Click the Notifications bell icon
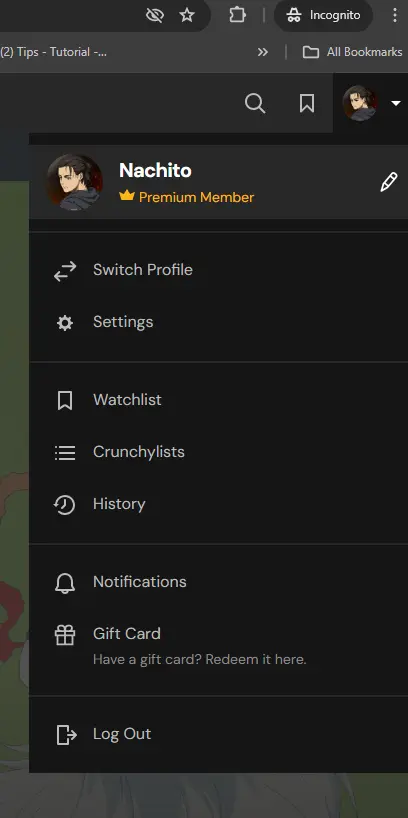This screenshot has height=818, width=408. (65, 583)
